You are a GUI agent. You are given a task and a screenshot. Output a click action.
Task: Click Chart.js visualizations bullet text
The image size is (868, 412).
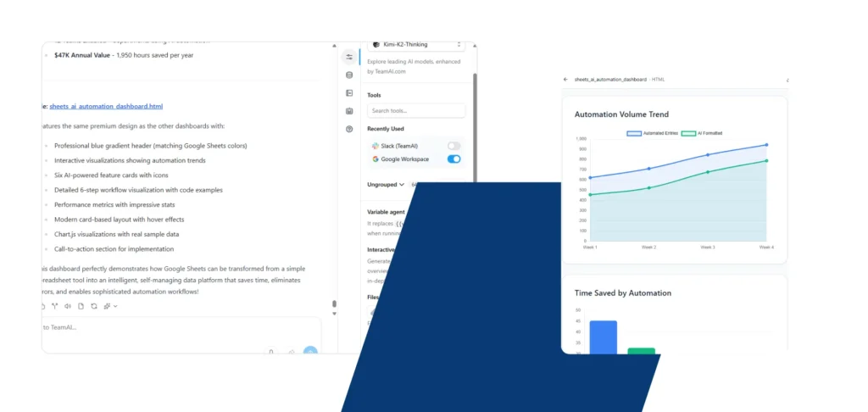(117, 234)
